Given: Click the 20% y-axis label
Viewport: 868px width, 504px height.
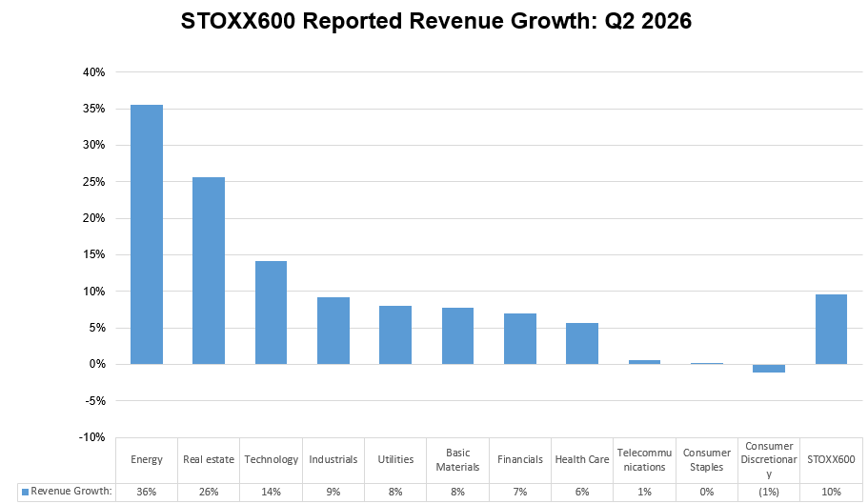Looking at the screenshot, I should pos(93,218).
